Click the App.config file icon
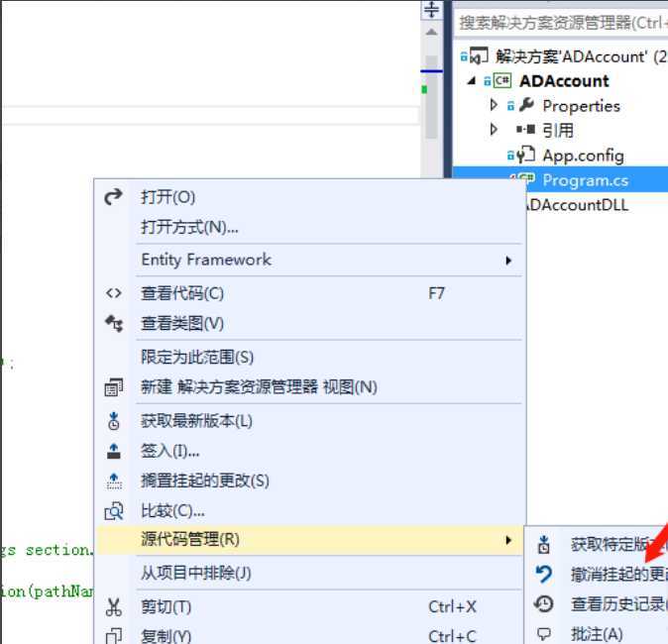Screen dimensions: 668x644 pyautogui.click(x=525, y=155)
